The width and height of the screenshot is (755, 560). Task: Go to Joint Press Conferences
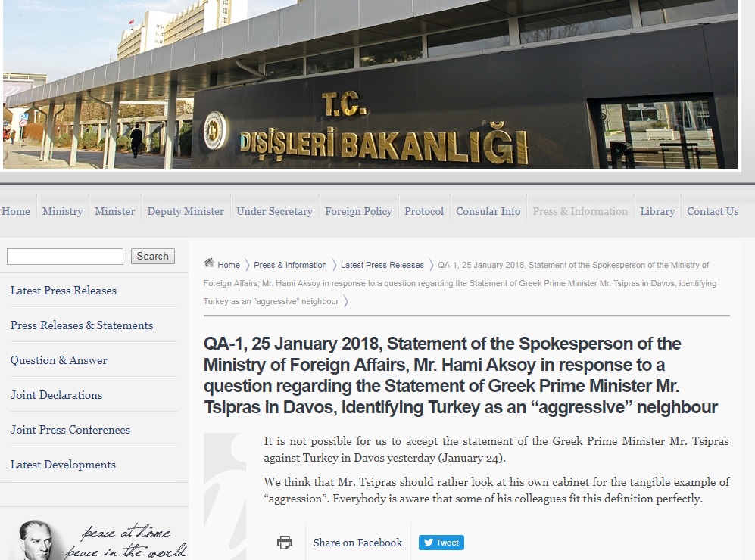coord(70,430)
